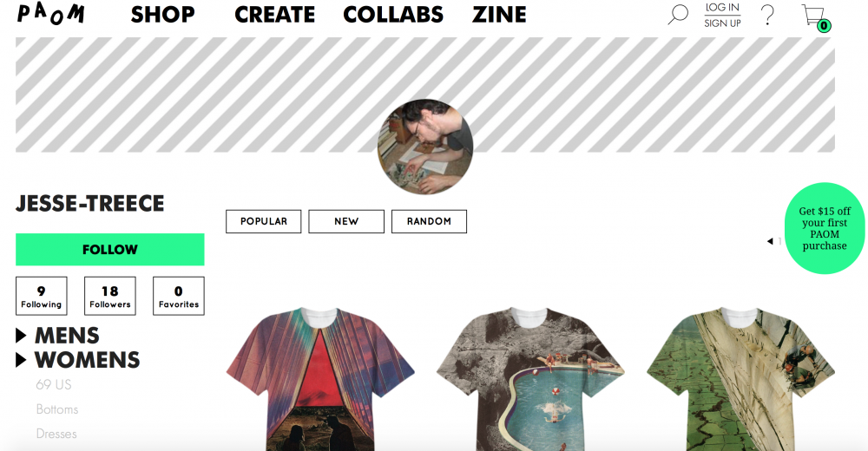Image resolution: width=868 pixels, height=451 pixels.
Task: Expand the MENS category triangle
Action: 21,336
